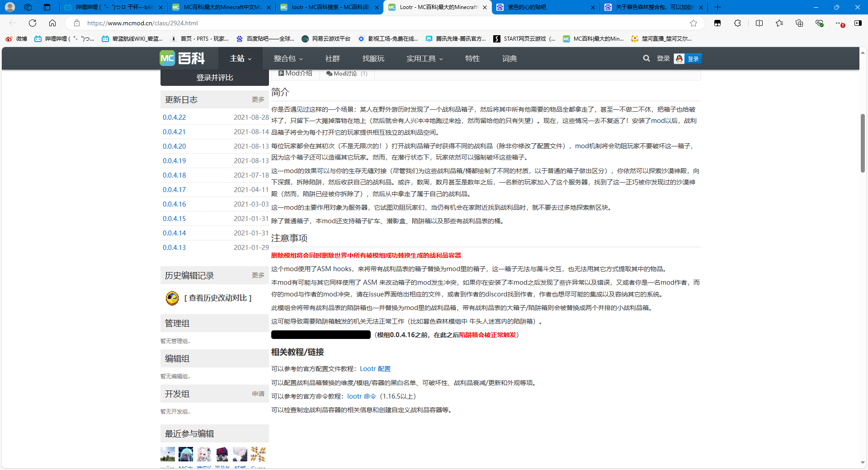The height and width of the screenshot is (470, 868).
Task: Open the lootr 命令 tutorial link
Action: [x=362, y=396]
